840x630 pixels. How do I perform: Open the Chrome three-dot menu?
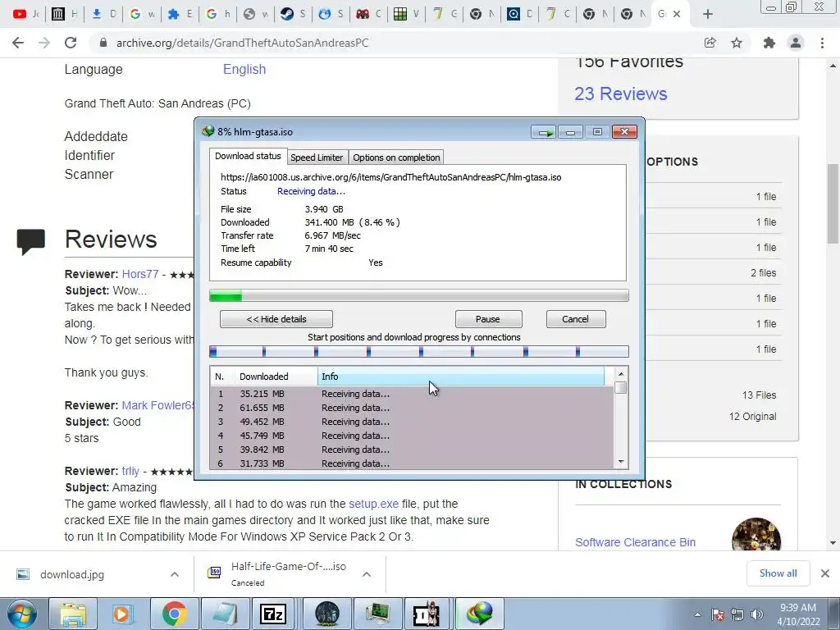click(822, 43)
